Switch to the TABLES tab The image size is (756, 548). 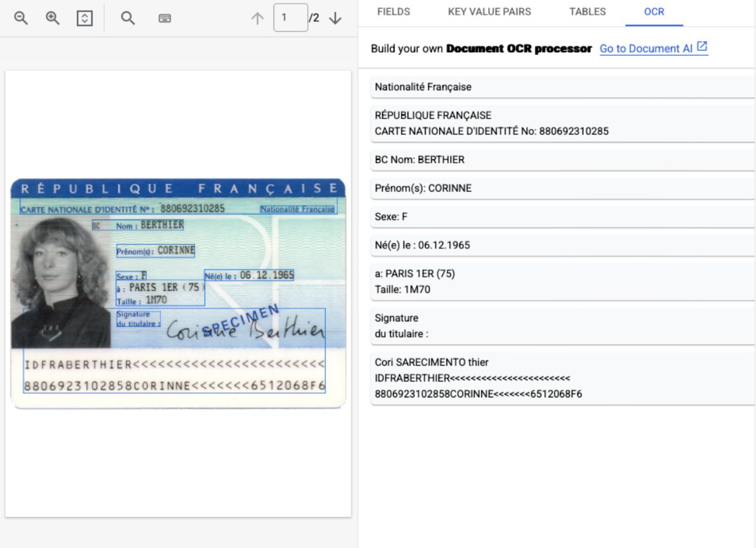point(587,12)
